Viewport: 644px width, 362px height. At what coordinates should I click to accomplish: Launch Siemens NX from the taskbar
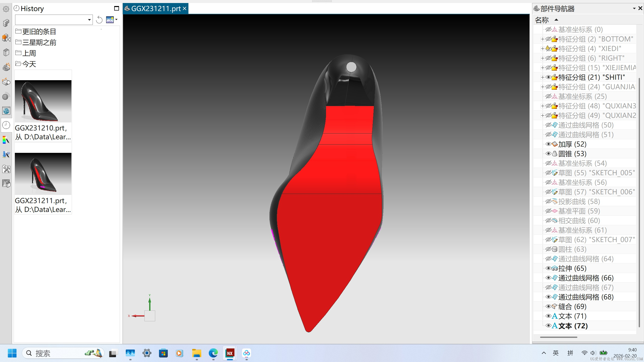(x=230, y=353)
